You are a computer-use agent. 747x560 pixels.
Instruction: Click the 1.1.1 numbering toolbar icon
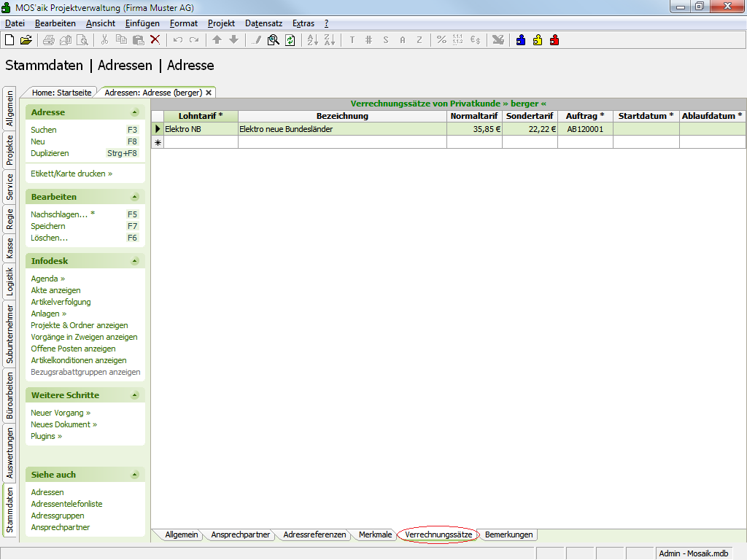(458, 40)
